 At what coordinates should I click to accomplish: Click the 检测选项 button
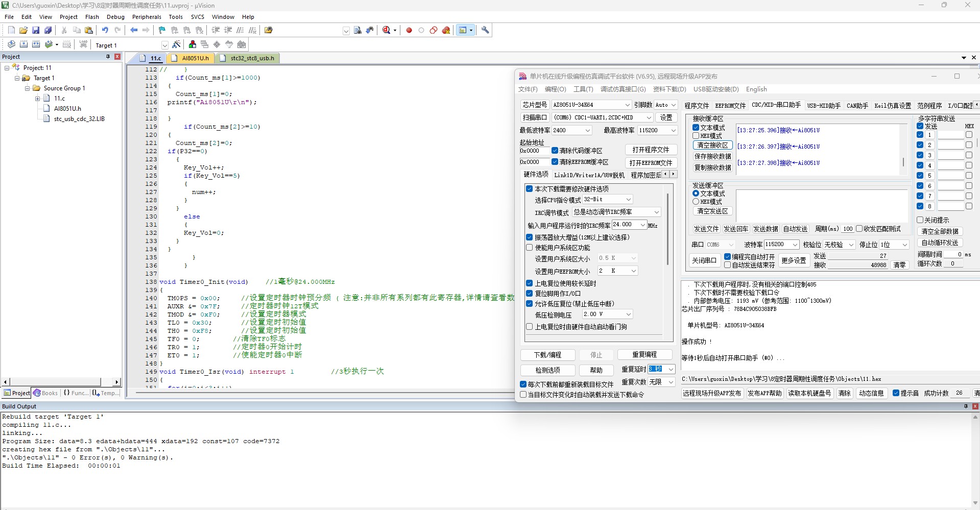tap(547, 370)
